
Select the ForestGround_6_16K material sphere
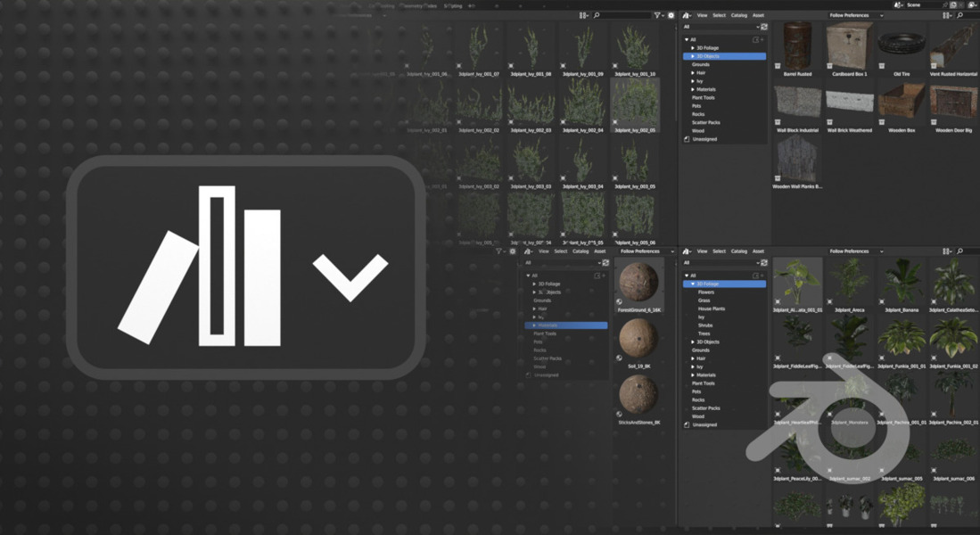point(638,282)
